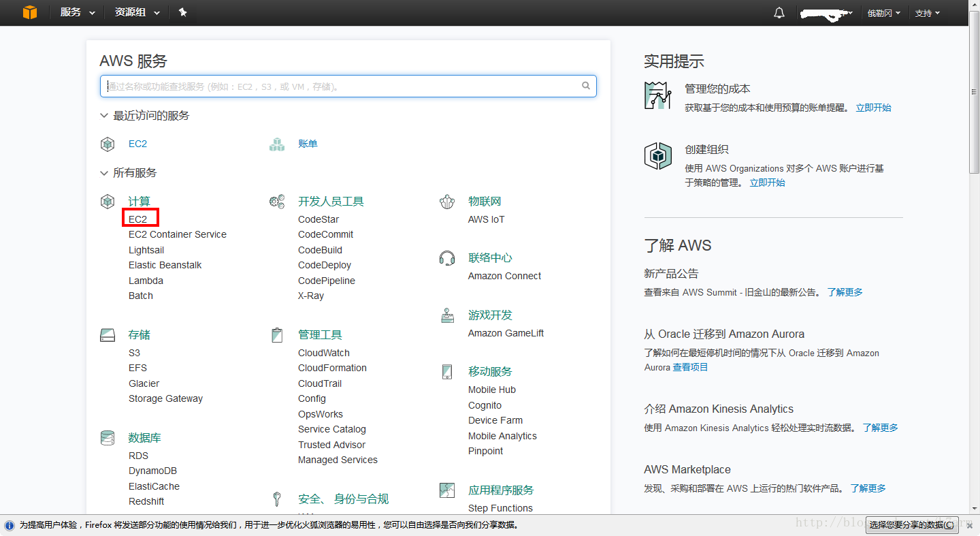Open the 俄勒冈 region dropdown
Screen dimensions: 980x536
click(x=883, y=13)
